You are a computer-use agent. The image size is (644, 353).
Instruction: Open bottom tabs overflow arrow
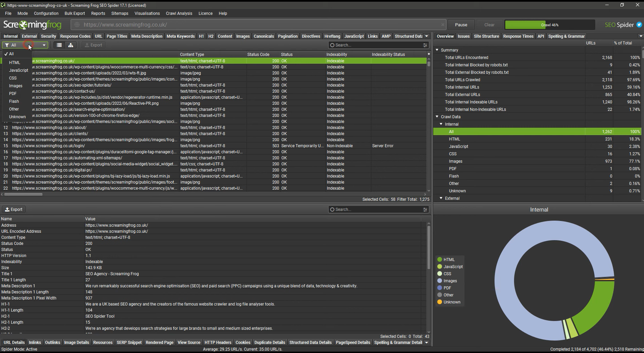point(427,343)
